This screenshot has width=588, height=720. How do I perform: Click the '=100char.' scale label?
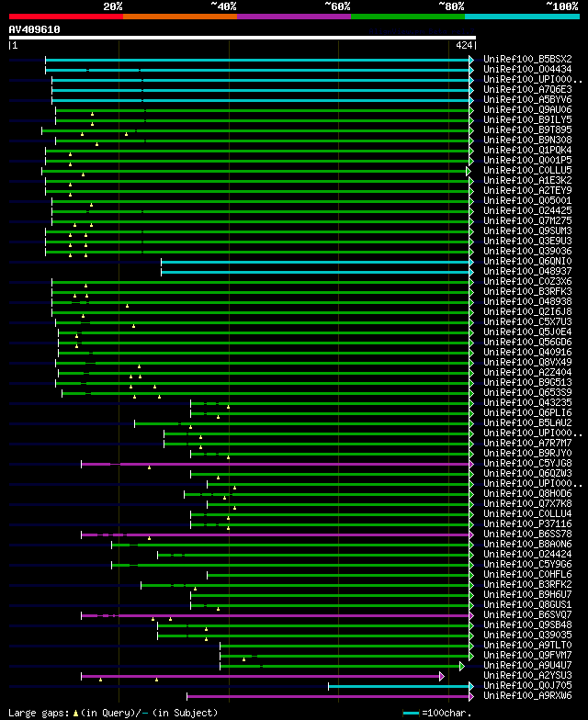tap(447, 713)
